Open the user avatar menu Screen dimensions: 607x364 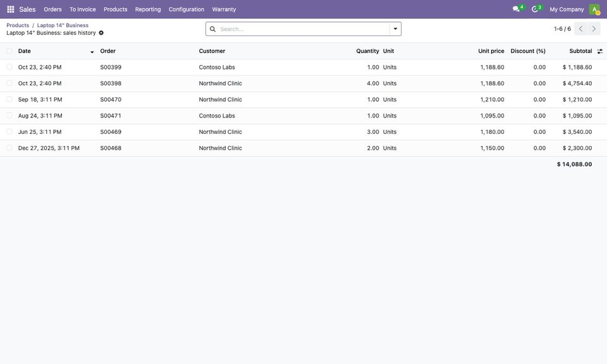pyautogui.click(x=594, y=9)
